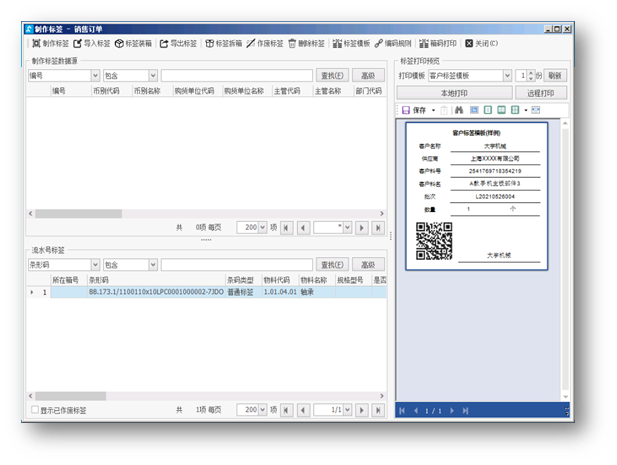Open the upper 包含 condition dropdown

click(x=153, y=76)
